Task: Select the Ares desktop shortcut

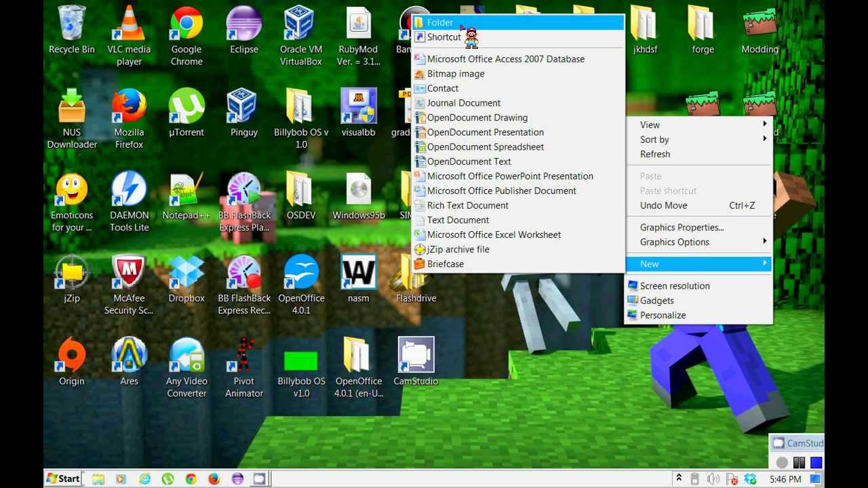Action: tap(129, 362)
